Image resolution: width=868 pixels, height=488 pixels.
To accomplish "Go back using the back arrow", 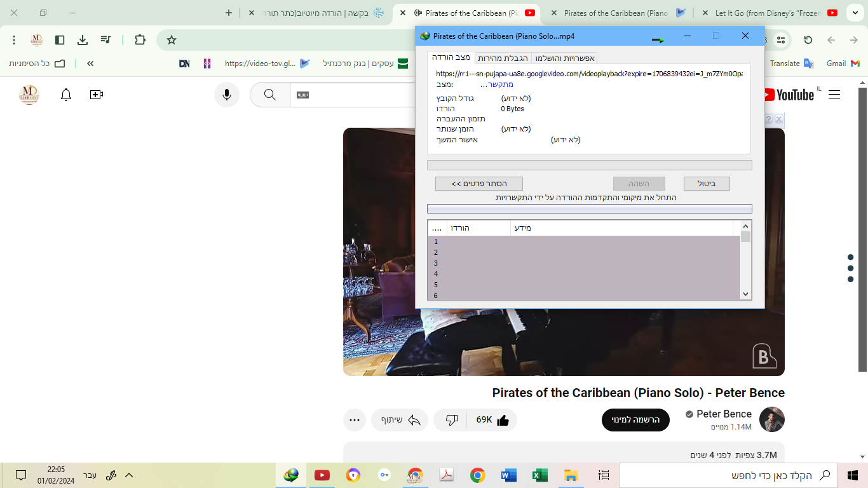I will tap(831, 40).
